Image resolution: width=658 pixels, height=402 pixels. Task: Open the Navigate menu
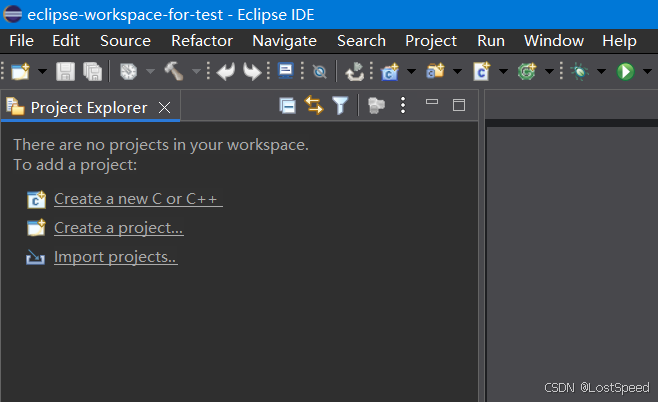[x=285, y=41]
